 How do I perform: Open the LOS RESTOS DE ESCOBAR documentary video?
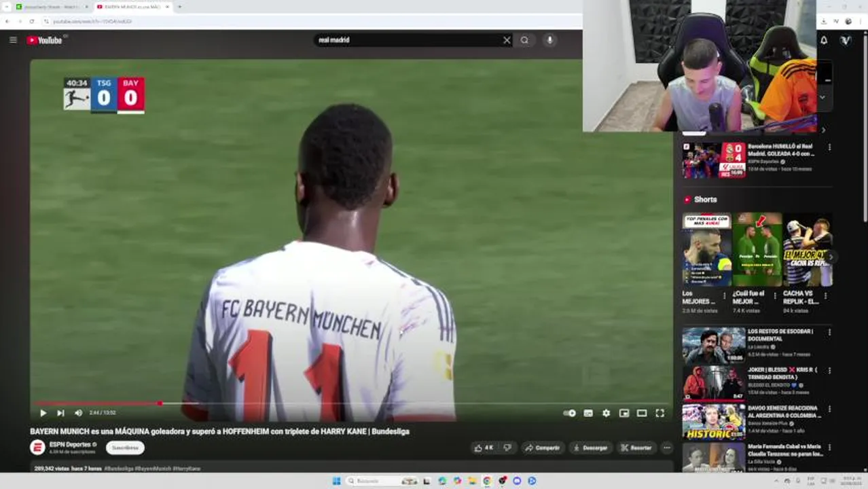point(714,346)
